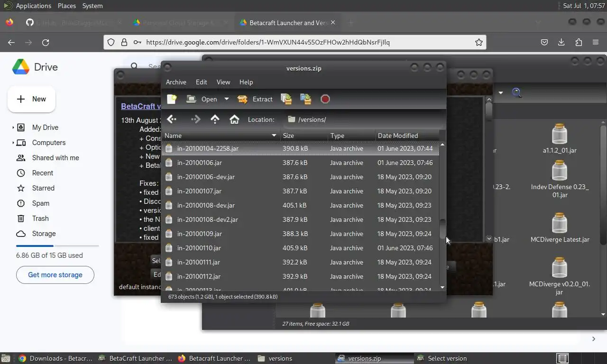Viewport: 607px width, 364px height.
Task: Go forward in archive navigation
Action: (195, 119)
